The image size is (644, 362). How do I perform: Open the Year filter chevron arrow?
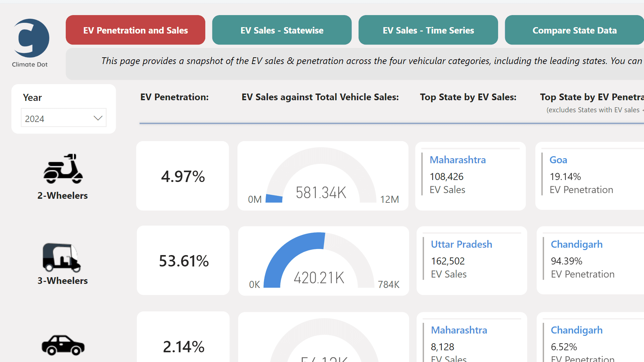coord(98,118)
